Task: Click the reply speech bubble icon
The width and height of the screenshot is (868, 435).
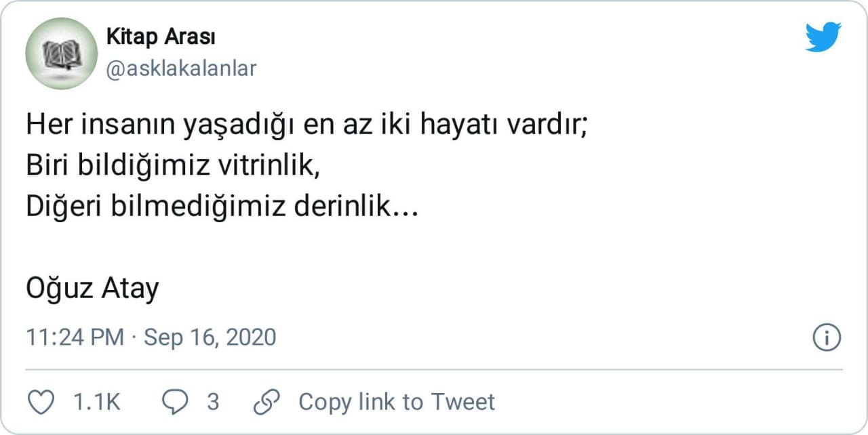Action: coord(176,402)
